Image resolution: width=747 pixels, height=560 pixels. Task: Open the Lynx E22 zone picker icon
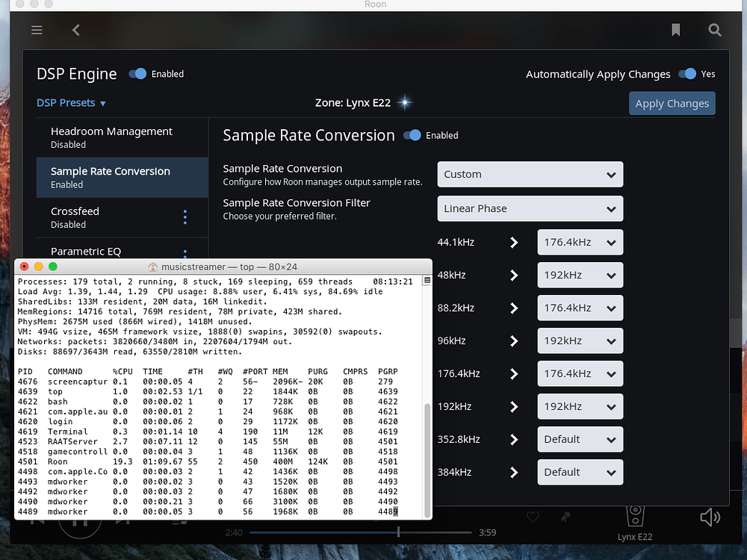coord(634,514)
